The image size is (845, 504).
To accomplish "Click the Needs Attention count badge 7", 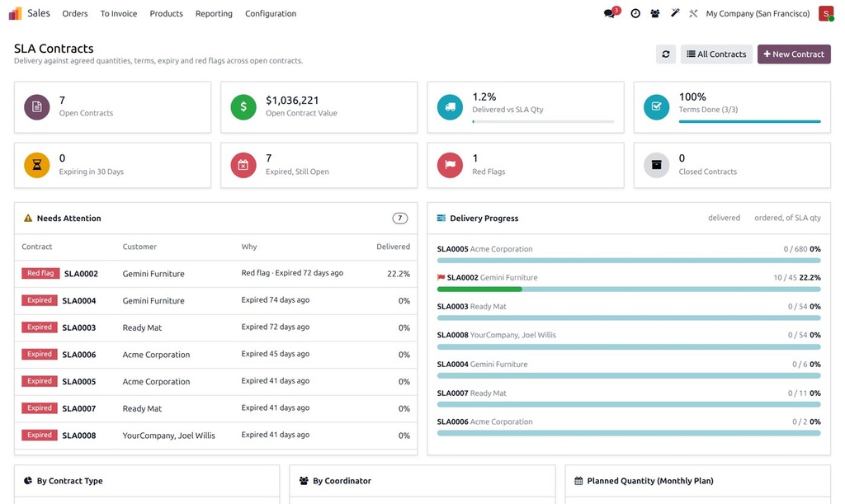I will (x=400, y=218).
